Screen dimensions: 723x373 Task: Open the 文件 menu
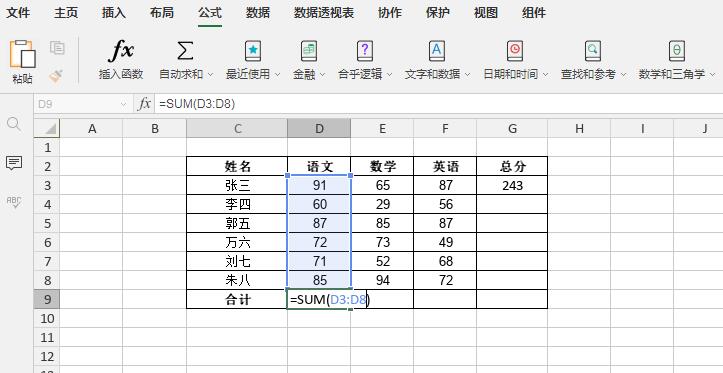(18, 13)
